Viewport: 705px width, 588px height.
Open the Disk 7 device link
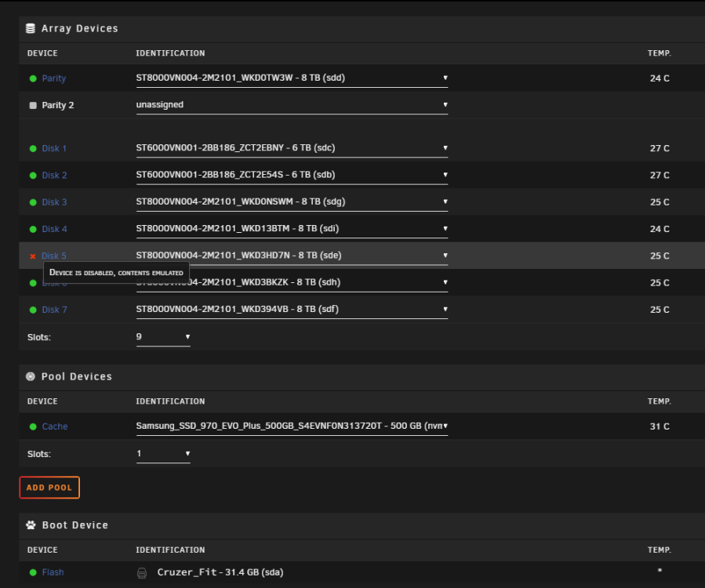[54, 310]
